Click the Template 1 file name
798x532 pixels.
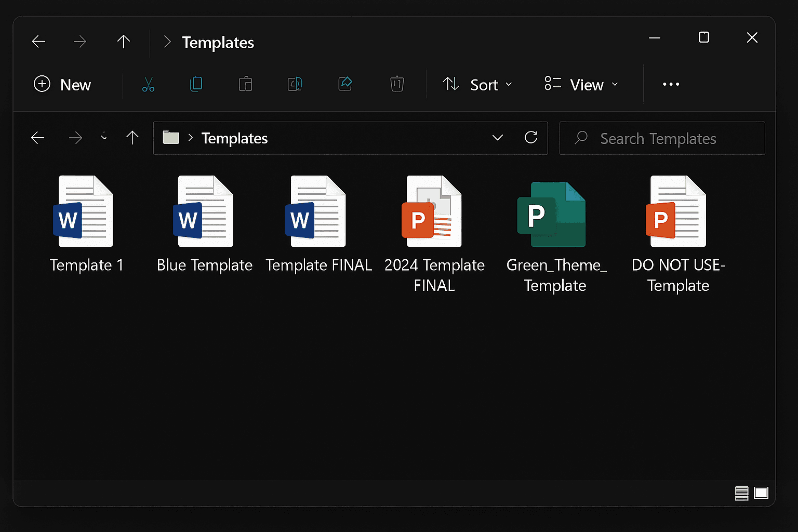coord(87,265)
